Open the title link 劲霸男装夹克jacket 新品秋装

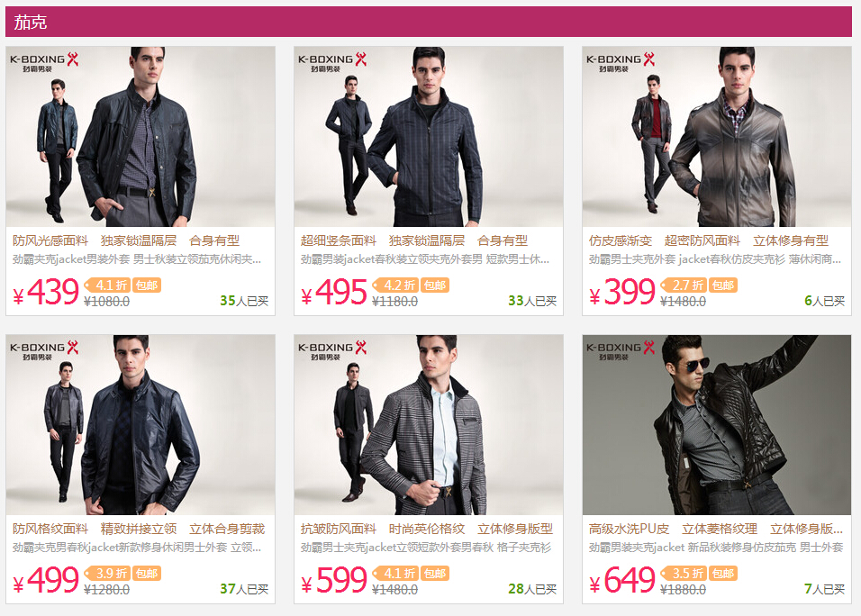pyautogui.click(x=715, y=547)
